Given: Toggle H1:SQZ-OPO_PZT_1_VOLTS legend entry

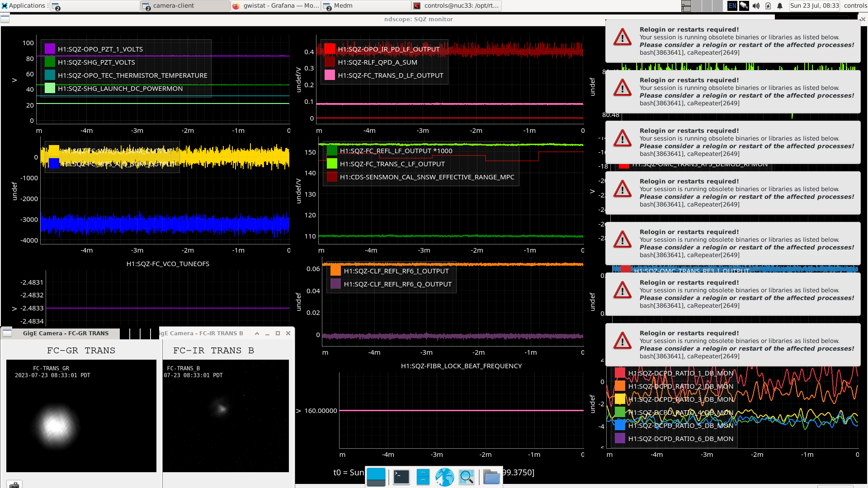Looking at the screenshot, I should [x=100, y=49].
